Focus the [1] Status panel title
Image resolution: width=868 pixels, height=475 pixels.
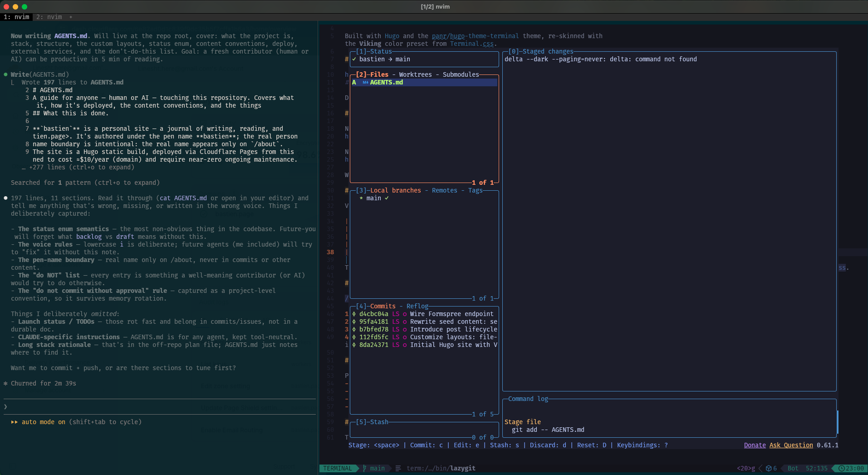pos(374,51)
